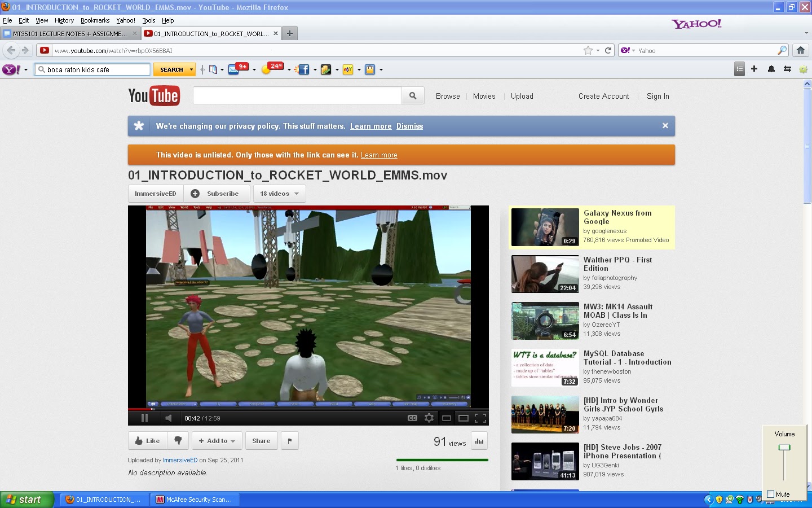Flag the video as inappropriate

click(x=289, y=441)
